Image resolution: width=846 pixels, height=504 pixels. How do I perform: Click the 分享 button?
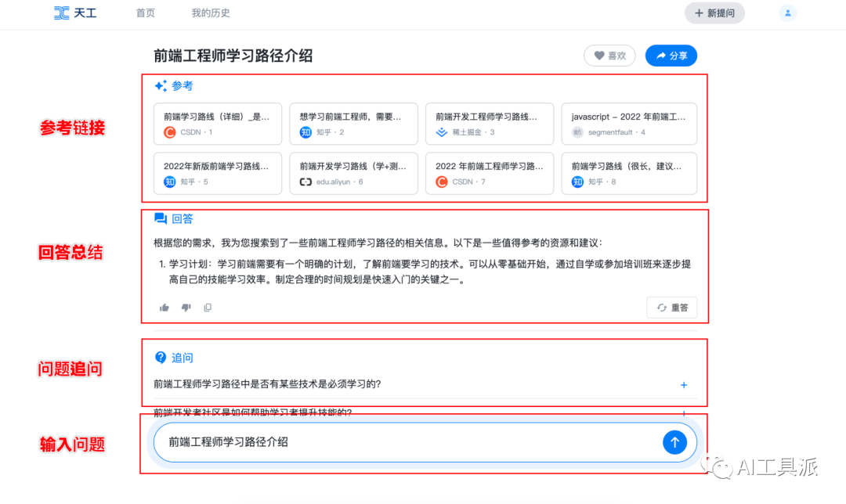click(x=671, y=56)
